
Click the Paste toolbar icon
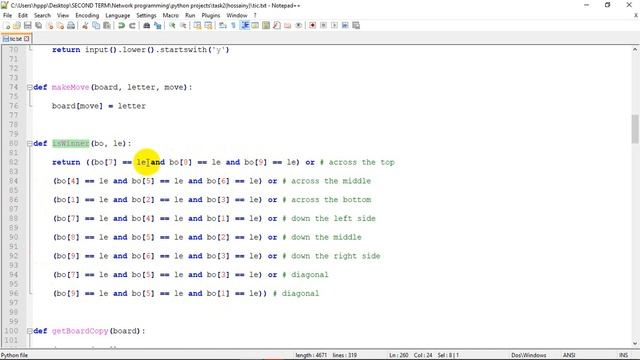[x=107, y=25]
